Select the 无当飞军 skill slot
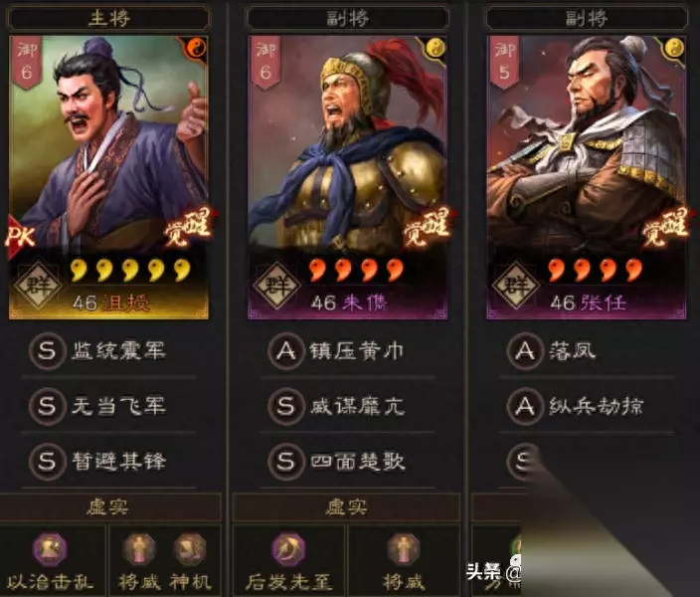Screen dimensions: 700x597 coord(108,407)
